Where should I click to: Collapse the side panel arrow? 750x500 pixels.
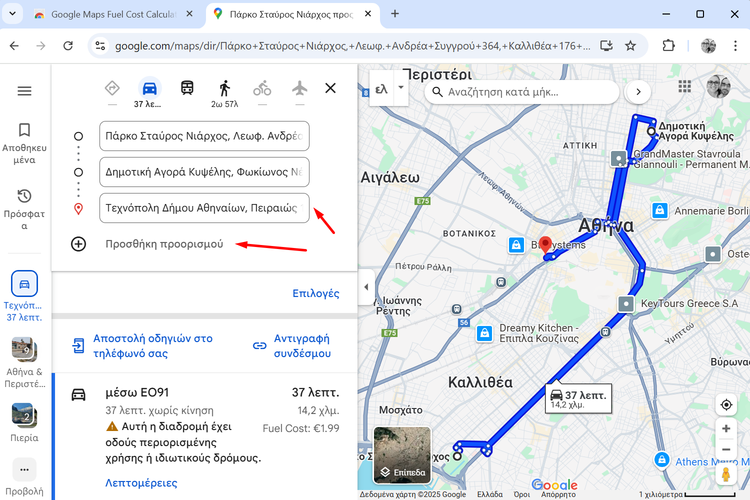pyautogui.click(x=366, y=287)
